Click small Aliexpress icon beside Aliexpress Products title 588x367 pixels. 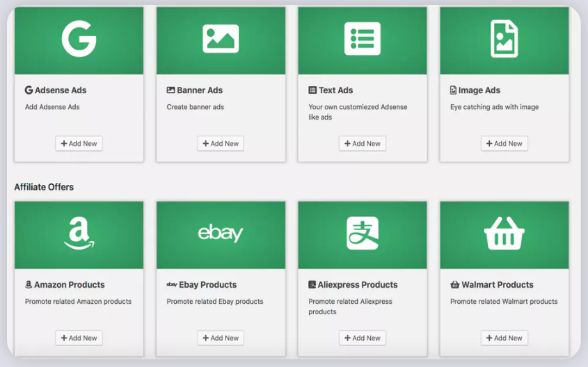(312, 284)
